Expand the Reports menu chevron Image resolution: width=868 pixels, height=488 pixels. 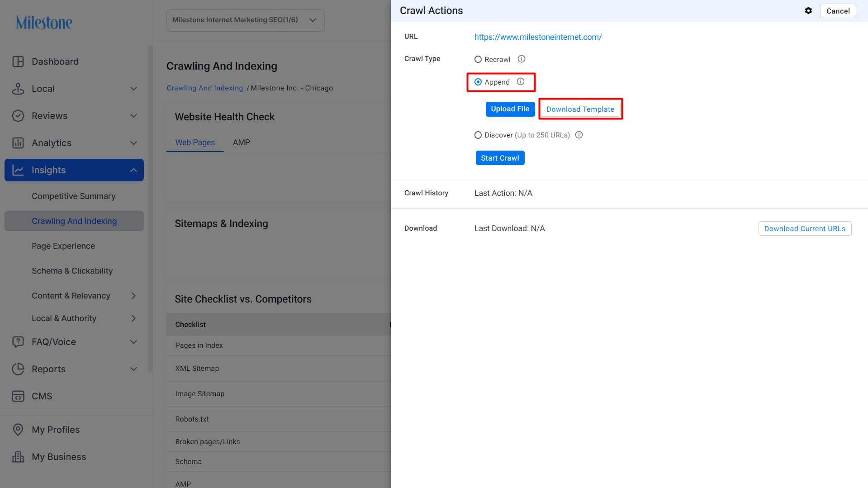click(x=133, y=369)
